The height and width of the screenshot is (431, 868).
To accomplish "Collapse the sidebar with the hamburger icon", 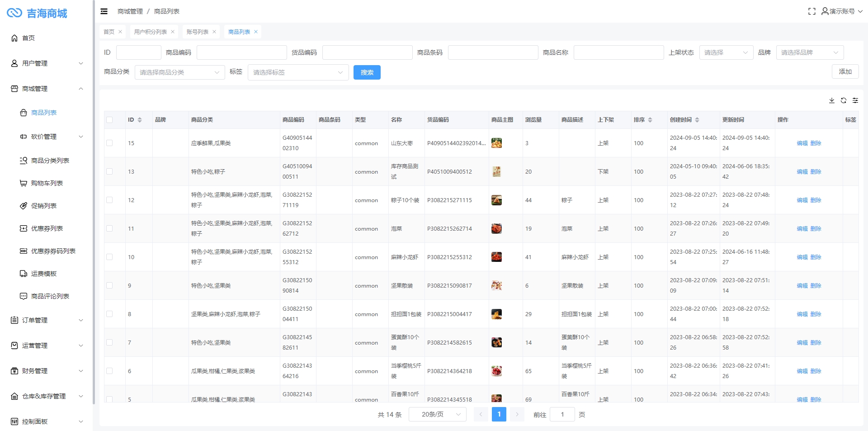I will point(104,11).
